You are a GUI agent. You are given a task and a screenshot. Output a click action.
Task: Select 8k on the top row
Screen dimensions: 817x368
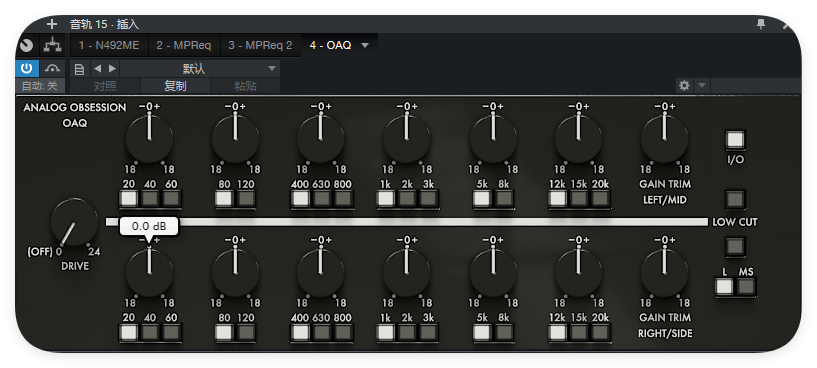[x=503, y=199]
